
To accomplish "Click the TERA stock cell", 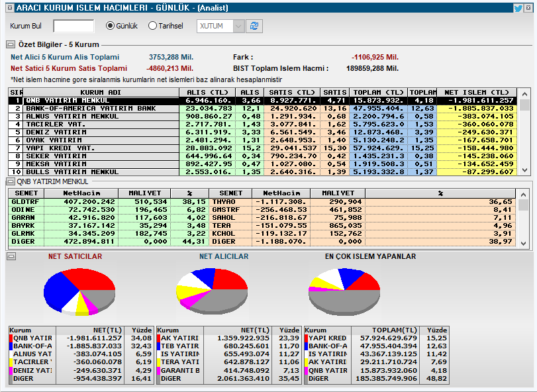I will (x=230, y=226).
